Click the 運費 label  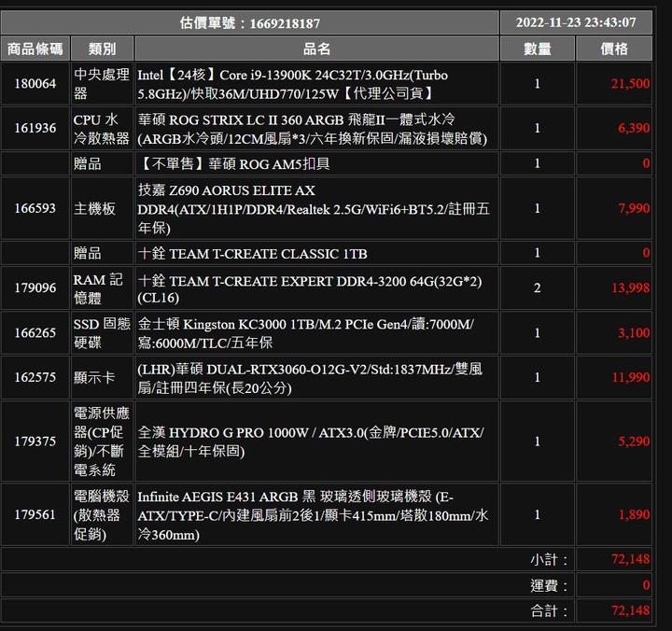tap(549, 585)
